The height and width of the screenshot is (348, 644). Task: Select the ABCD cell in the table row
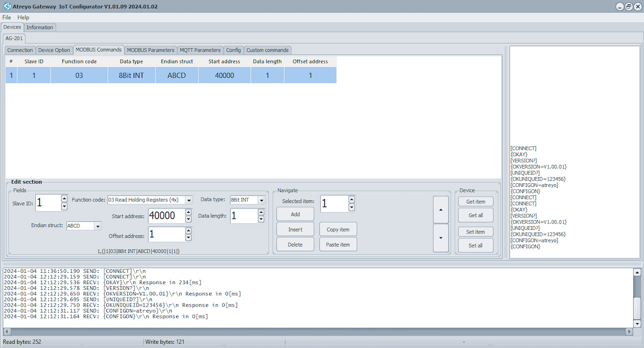(177, 75)
